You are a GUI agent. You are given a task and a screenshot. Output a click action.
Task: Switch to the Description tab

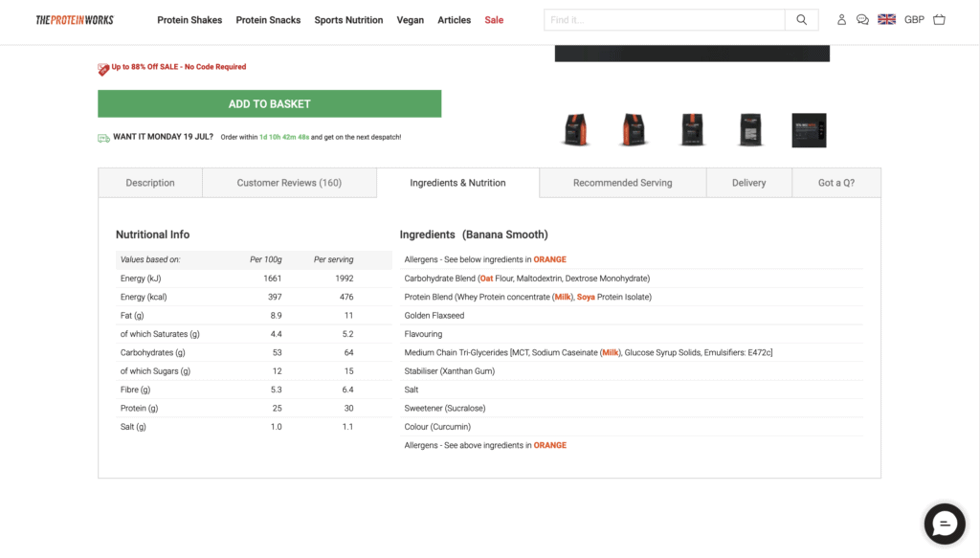[x=150, y=183]
